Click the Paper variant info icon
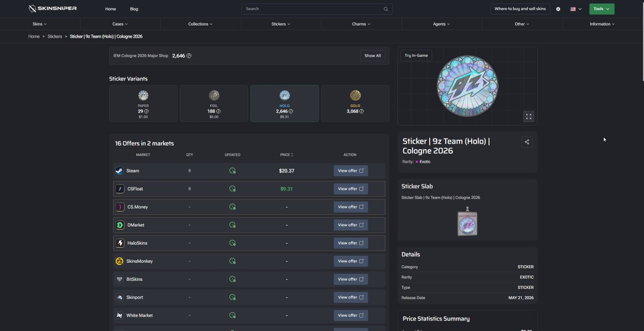The width and height of the screenshot is (644, 331). pyautogui.click(x=147, y=111)
